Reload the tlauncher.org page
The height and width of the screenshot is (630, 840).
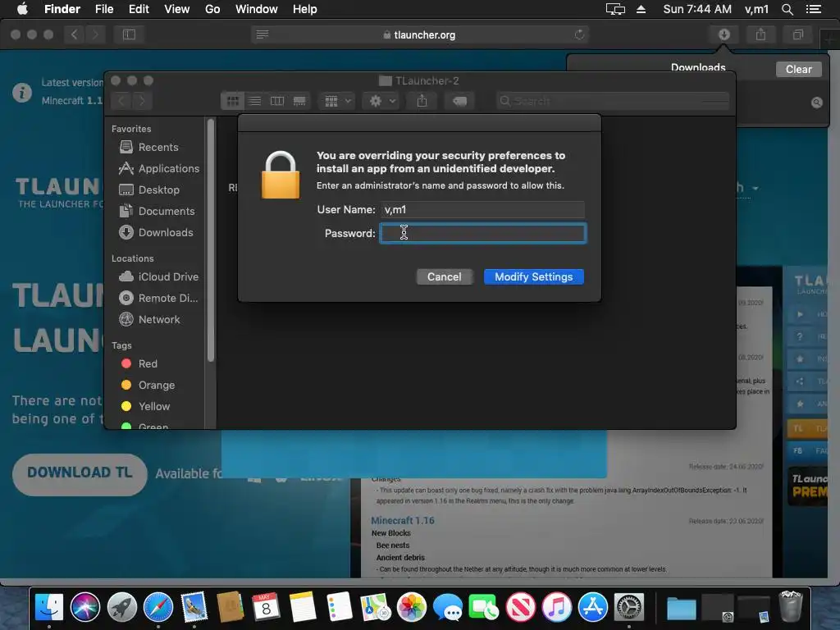(x=579, y=34)
